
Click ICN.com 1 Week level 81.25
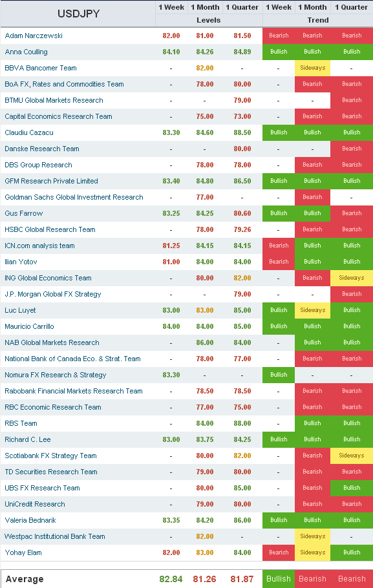pyautogui.click(x=171, y=246)
